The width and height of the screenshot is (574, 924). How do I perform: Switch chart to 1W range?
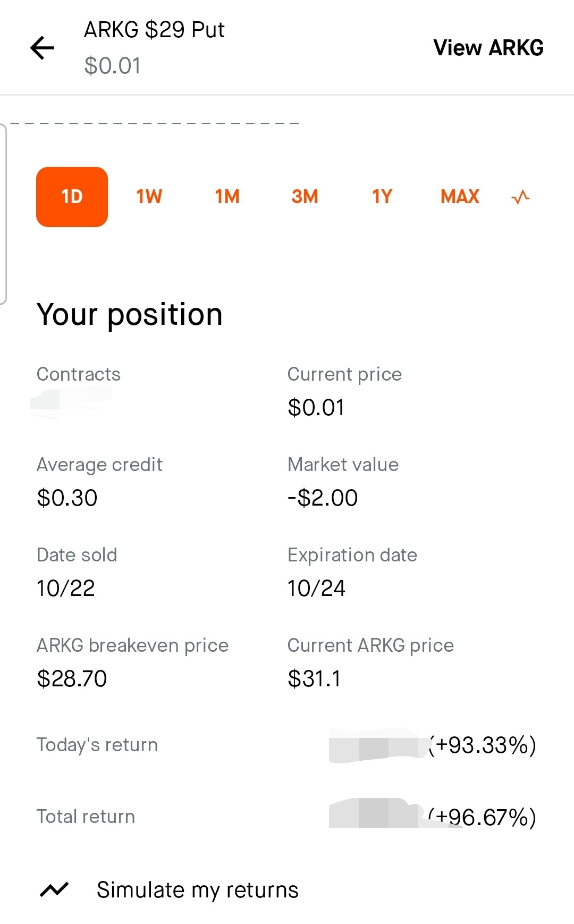pyautogui.click(x=149, y=197)
